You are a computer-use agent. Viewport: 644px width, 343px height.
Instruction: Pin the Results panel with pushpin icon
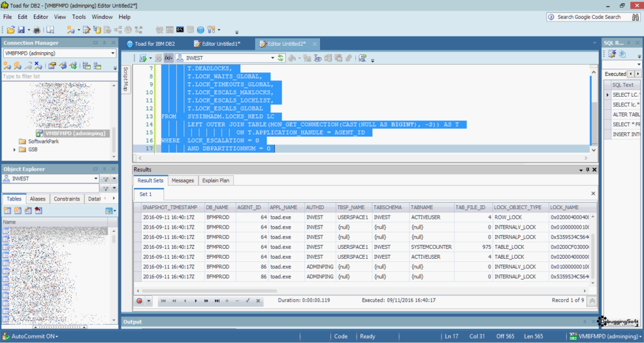[588, 170]
